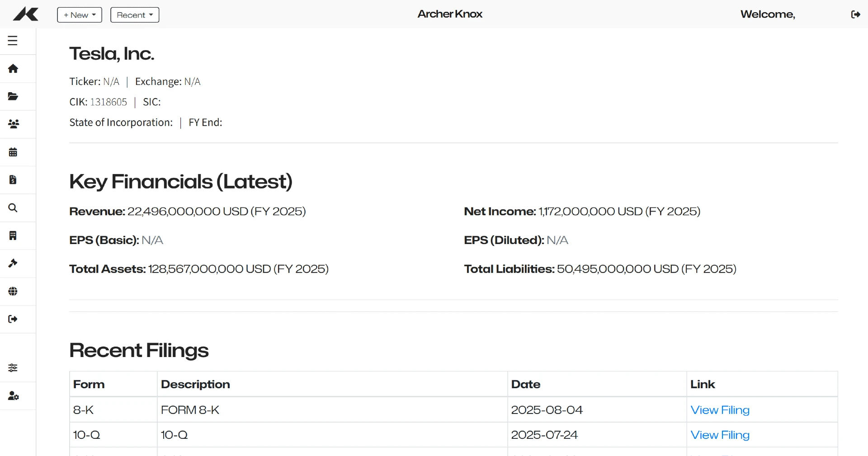Click the invoice dollar document icon

click(x=13, y=180)
